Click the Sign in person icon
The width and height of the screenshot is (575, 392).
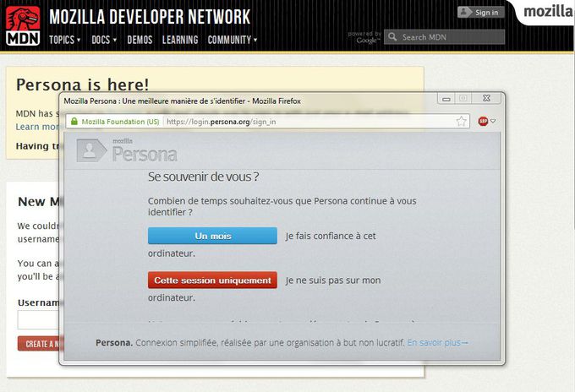[x=464, y=12]
